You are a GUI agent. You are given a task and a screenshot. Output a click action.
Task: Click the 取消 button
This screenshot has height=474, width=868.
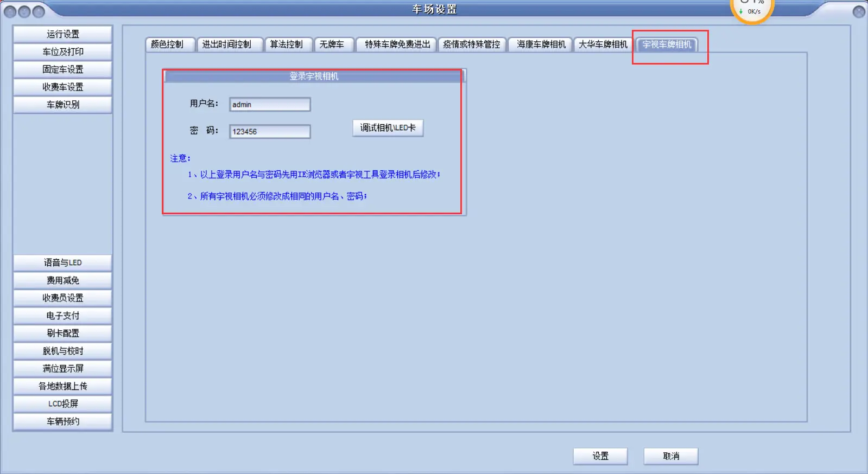pyautogui.click(x=670, y=456)
